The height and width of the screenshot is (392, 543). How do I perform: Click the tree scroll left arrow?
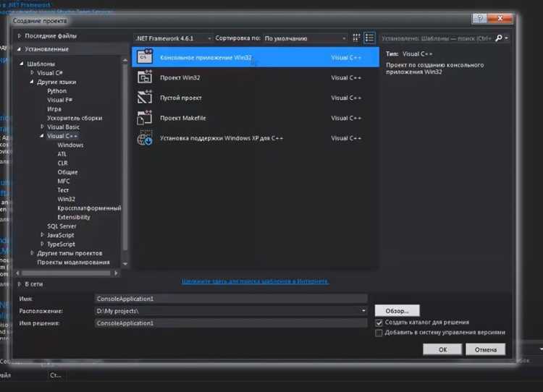pyautogui.click(x=17, y=273)
